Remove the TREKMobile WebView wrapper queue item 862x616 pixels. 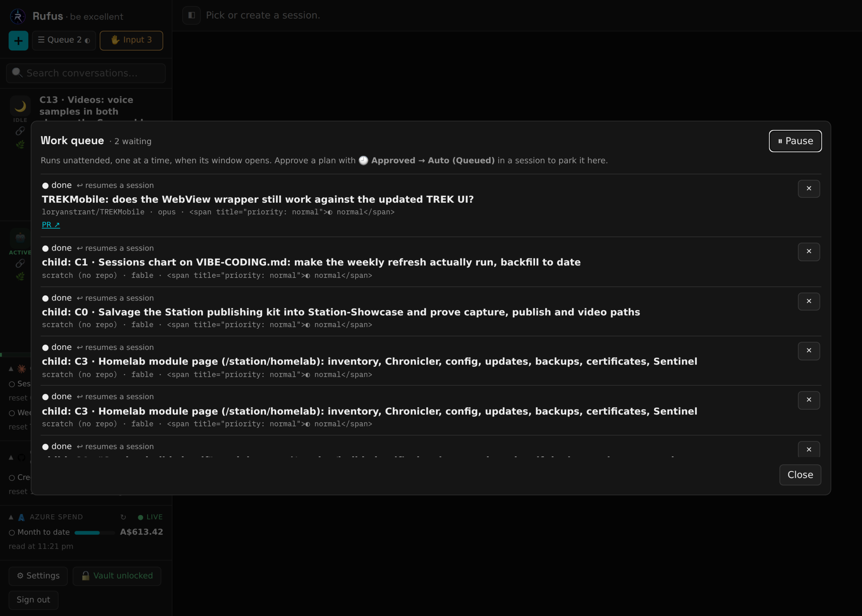click(808, 189)
